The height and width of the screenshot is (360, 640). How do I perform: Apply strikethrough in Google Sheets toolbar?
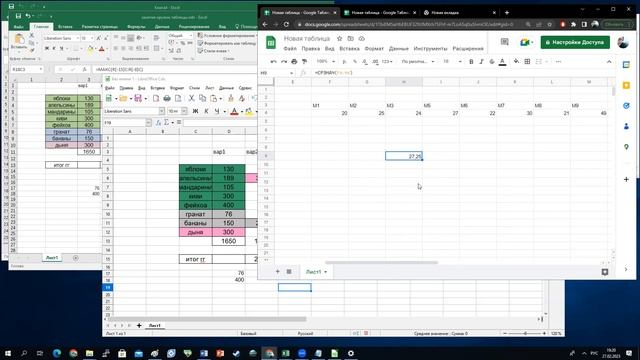coord(492,62)
